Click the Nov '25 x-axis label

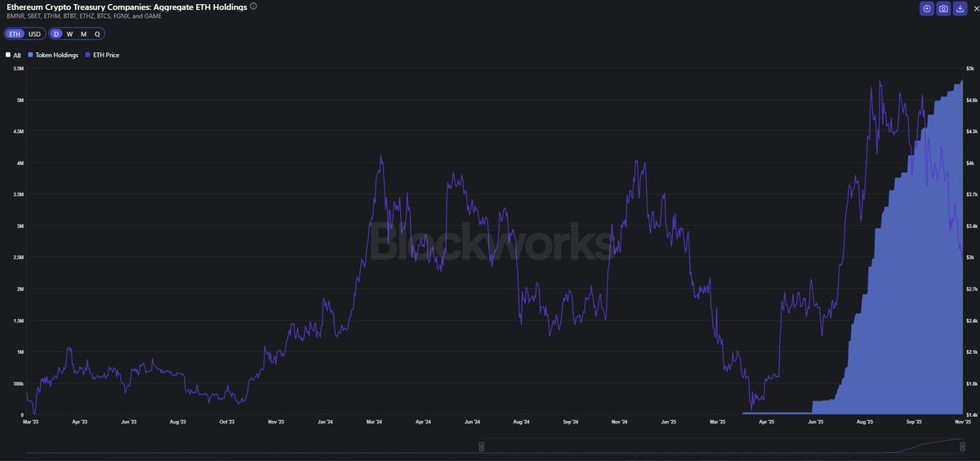963,422
